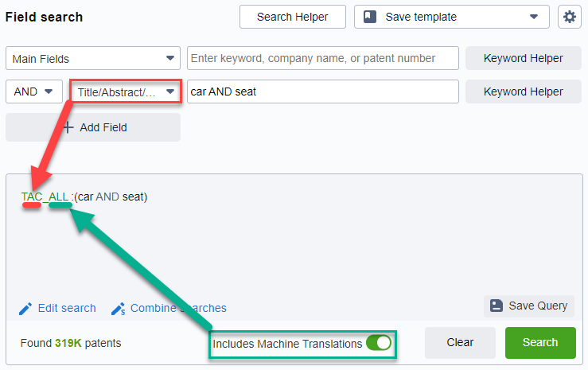Screen dimensions: 588x370
Task: Open Keyword Helper for car AND seat
Action: [x=524, y=92]
